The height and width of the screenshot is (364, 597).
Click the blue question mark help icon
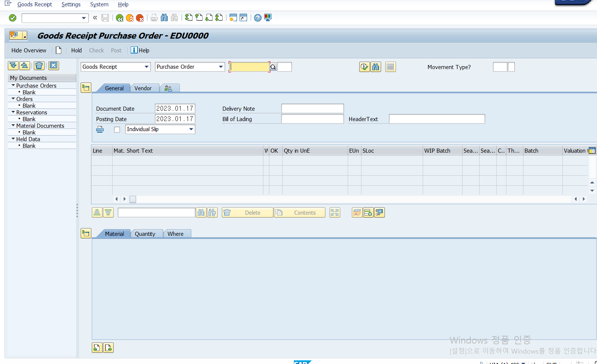(x=258, y=18)
